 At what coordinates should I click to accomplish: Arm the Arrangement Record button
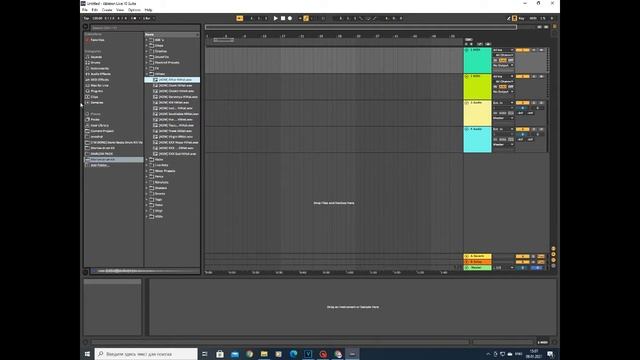pos(290,18)
